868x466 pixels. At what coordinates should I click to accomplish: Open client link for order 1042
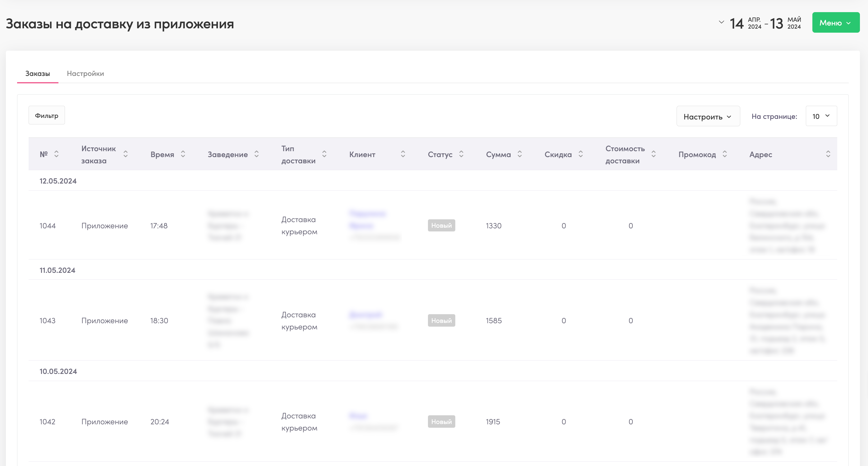pos(358,416)
